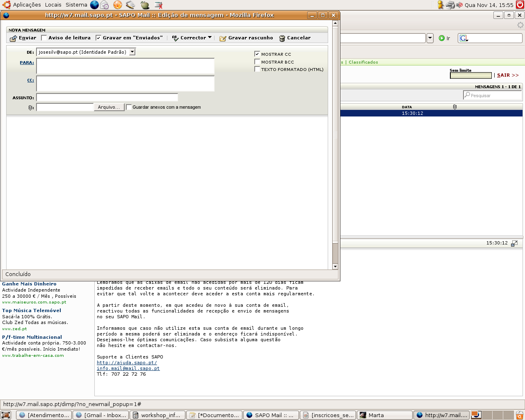The image size is (525, 420).
Task: Uncheck the MOSTRAR CC checkbox
Action: [257, 54]
